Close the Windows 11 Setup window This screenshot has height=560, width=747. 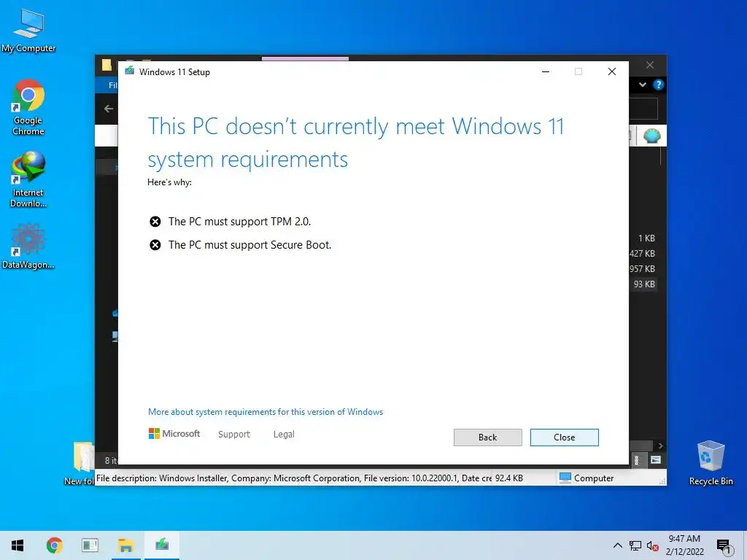[612, 71]
